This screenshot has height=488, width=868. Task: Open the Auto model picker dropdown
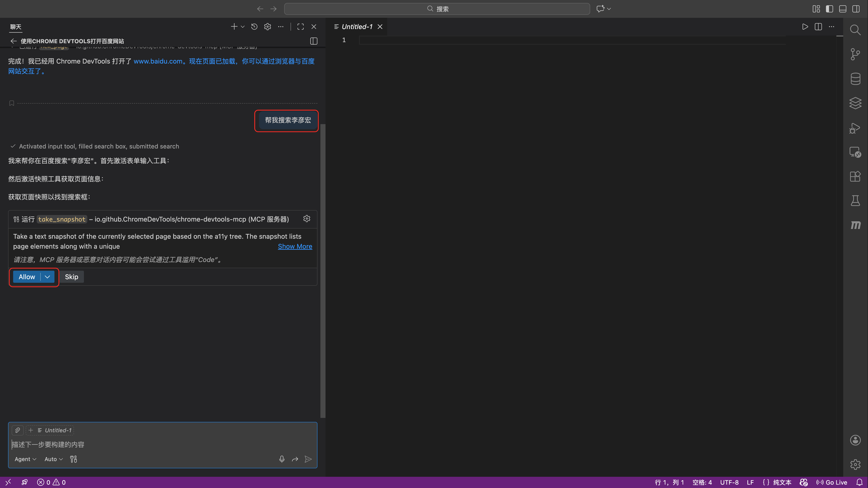(53, 459)
